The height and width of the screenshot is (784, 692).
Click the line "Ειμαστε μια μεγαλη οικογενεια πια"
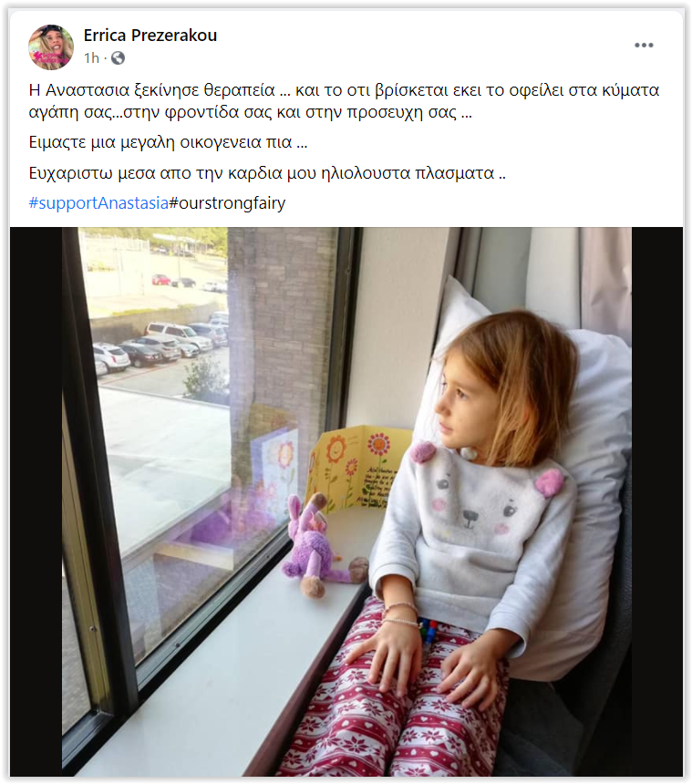pyautogui.click(x=168, y=142)
